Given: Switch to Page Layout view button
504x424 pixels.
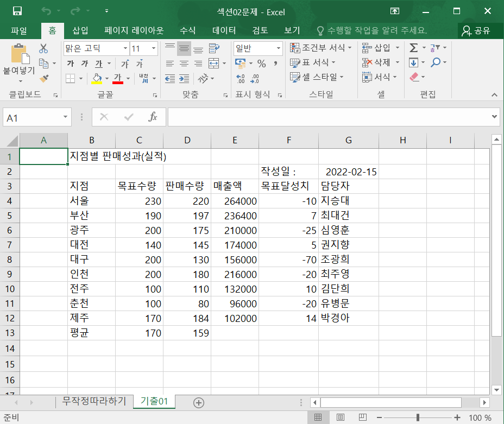Looking at the screenshot, I should coord(341,417).
